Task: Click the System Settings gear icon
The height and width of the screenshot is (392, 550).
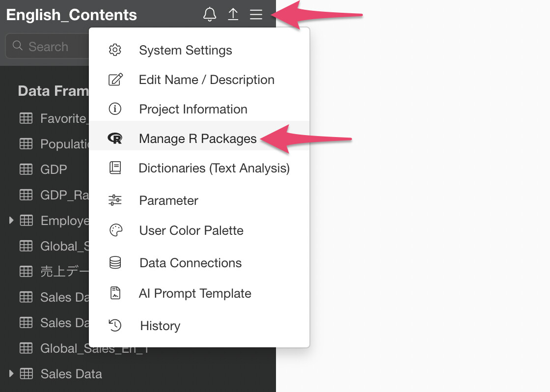Action: (115, 50)
